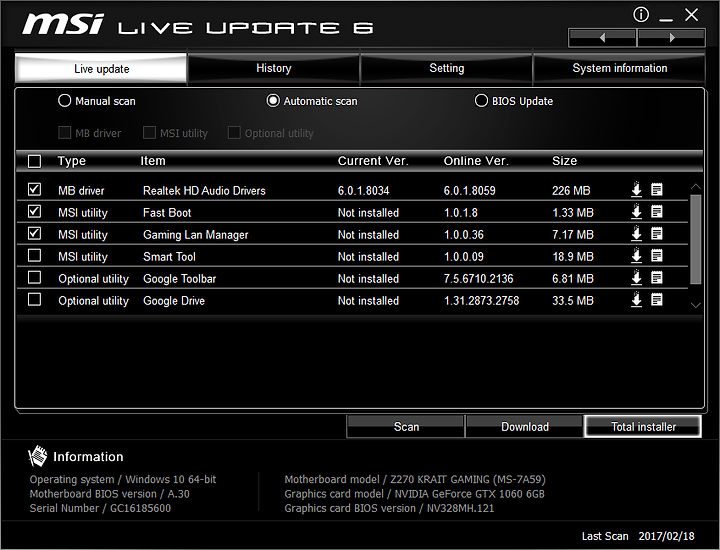Click the Google Toolbar item name
Image resolution: width=720 pixels, height=550 pixels.
(x=180, y=279)
